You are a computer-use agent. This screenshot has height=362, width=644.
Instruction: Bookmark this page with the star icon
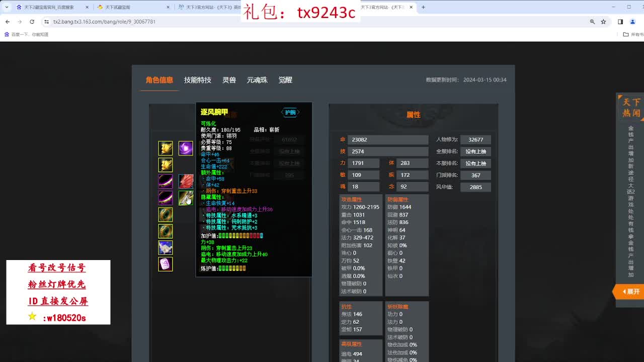point(603,22)
